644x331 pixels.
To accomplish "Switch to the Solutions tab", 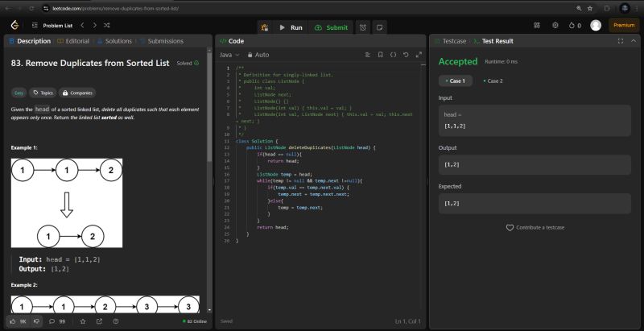I will (x=114, y=41).
